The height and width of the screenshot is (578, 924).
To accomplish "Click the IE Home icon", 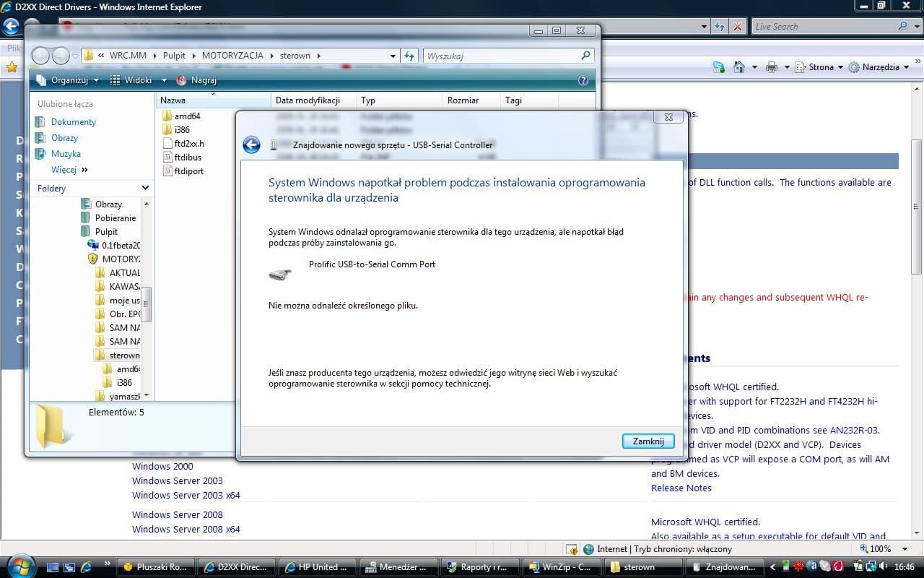I will (738, 66).
